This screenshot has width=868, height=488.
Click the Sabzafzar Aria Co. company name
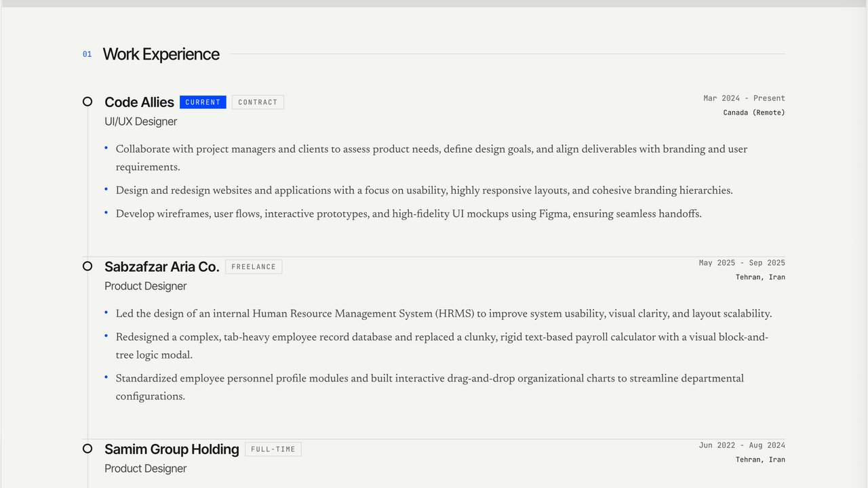click(162, 267)
